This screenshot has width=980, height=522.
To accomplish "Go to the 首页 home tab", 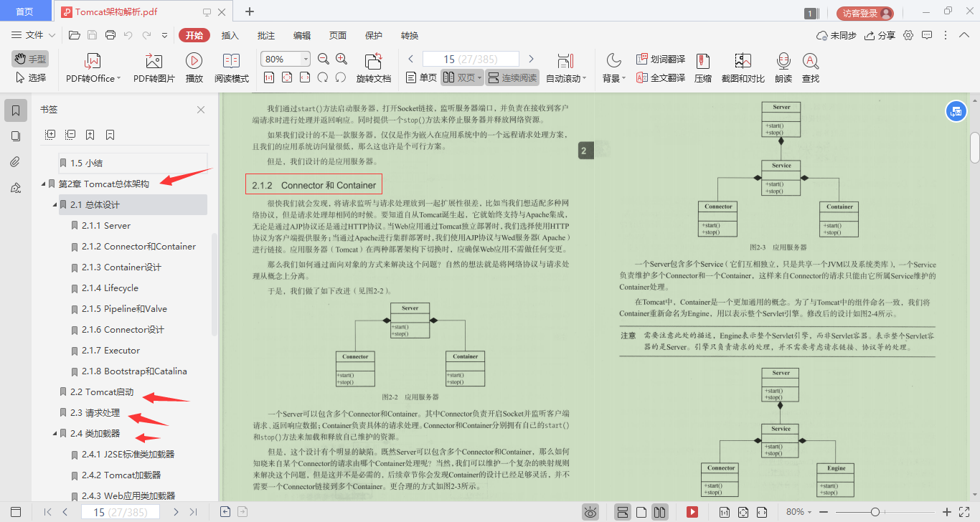I will point(25,11).
